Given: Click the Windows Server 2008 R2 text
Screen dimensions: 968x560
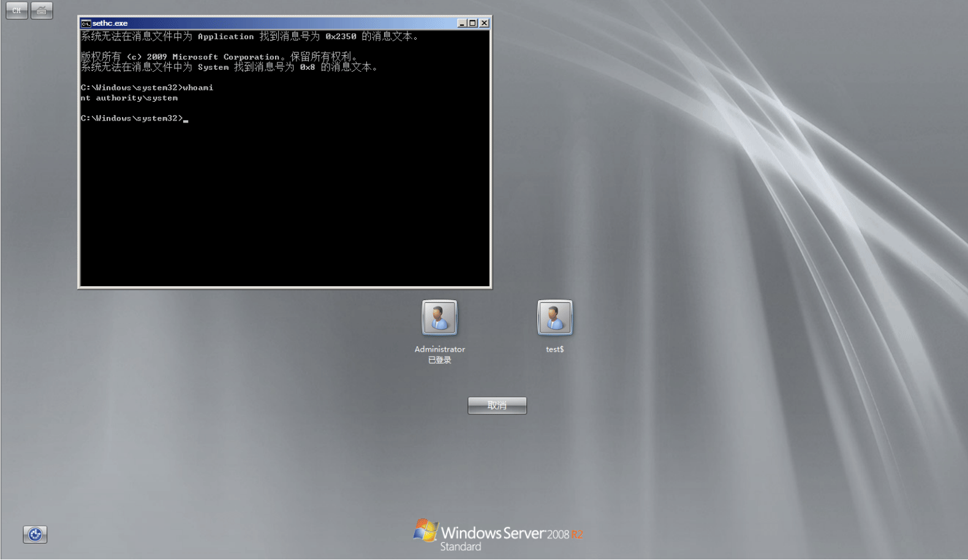Looking at the screenshot, I should click(512, 534).
